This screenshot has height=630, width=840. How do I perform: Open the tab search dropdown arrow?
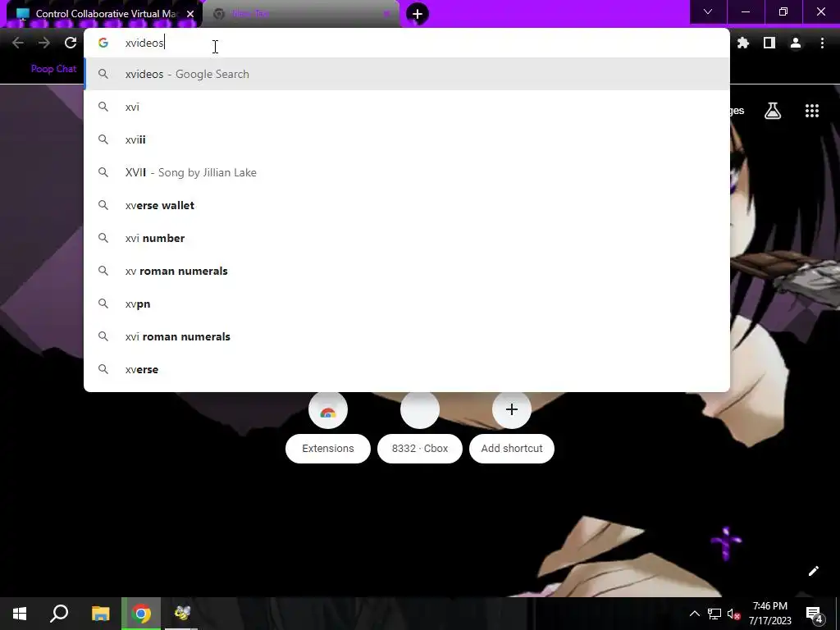708,11
